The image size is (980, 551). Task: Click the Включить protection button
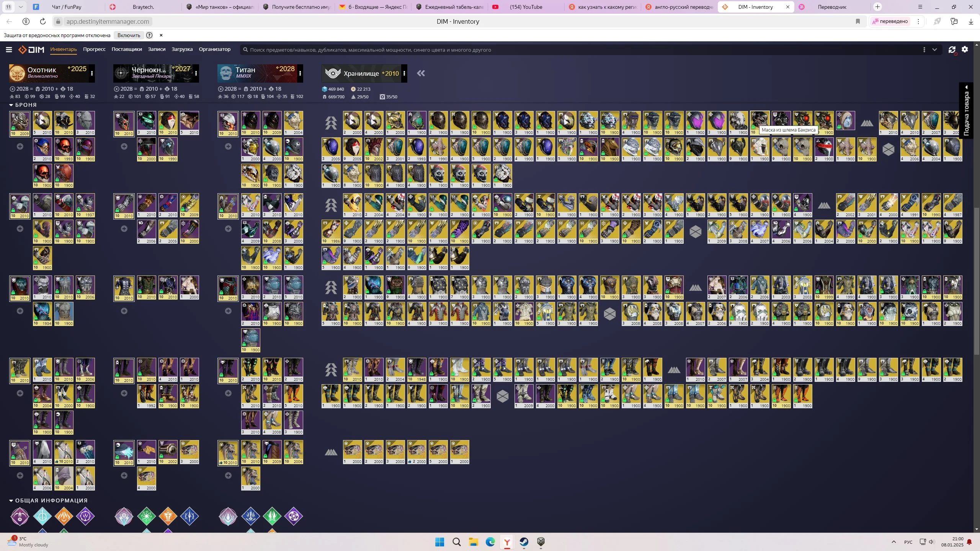click(x=129, y=35)
